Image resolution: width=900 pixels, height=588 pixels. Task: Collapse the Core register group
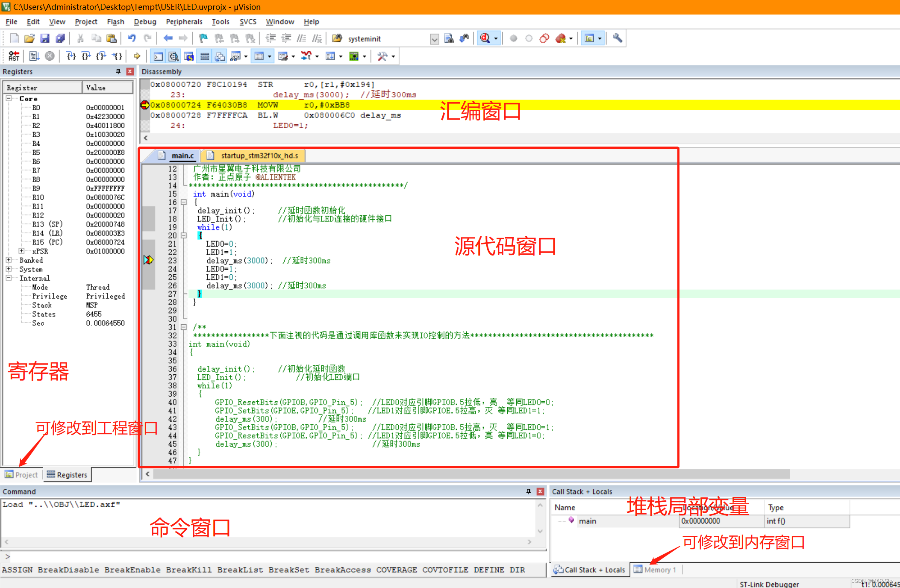click(9, 98)
